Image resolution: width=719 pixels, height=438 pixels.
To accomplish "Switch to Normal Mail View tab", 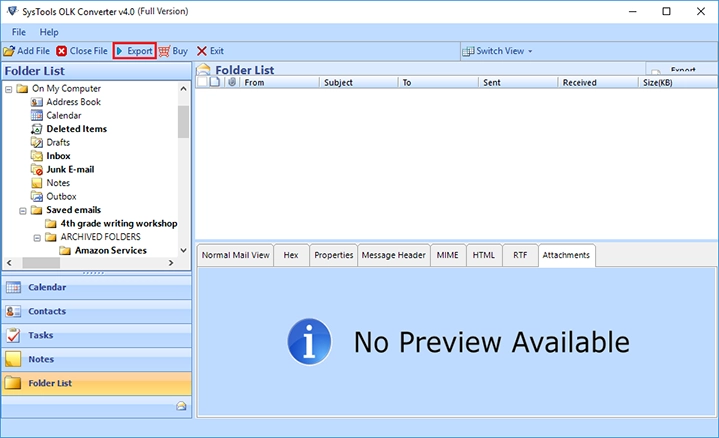I will pyautogui.click(x=236, y=255).
